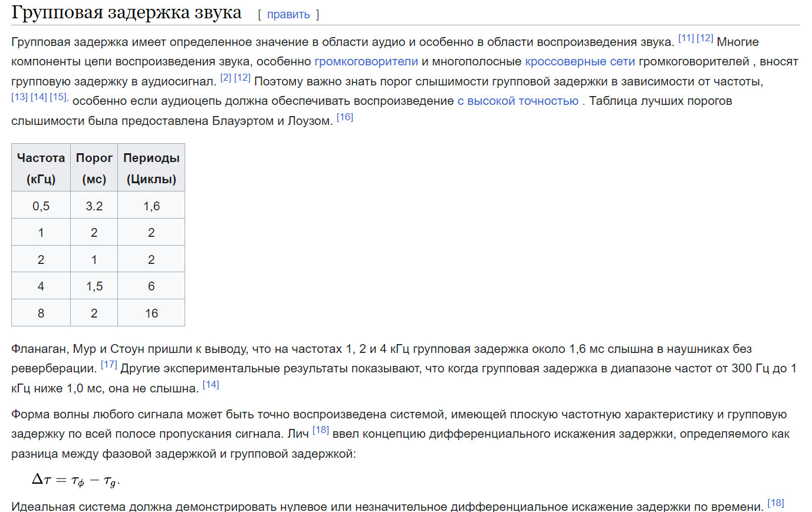Image resolution: width=812 pixels, height=512 pixels.
Task: Select the '8' frequency cell
Action: pyautogui.click(x=41, y=313)
